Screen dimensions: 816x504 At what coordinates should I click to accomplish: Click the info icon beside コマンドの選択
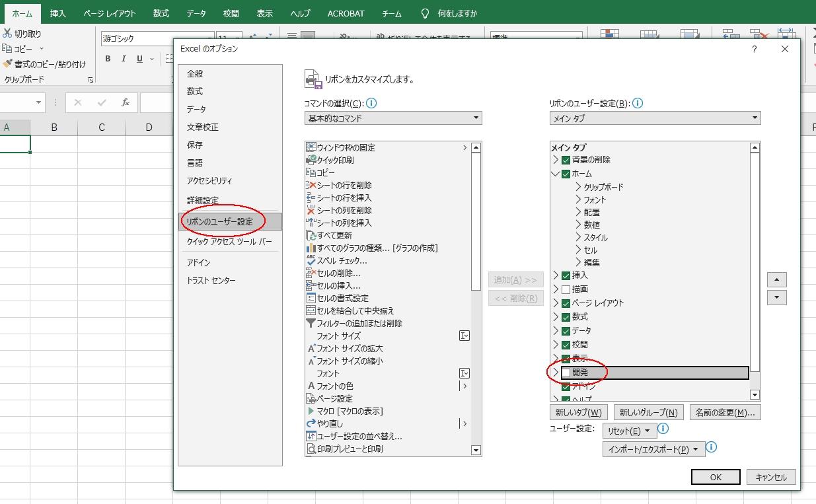(x=371, y=103)
